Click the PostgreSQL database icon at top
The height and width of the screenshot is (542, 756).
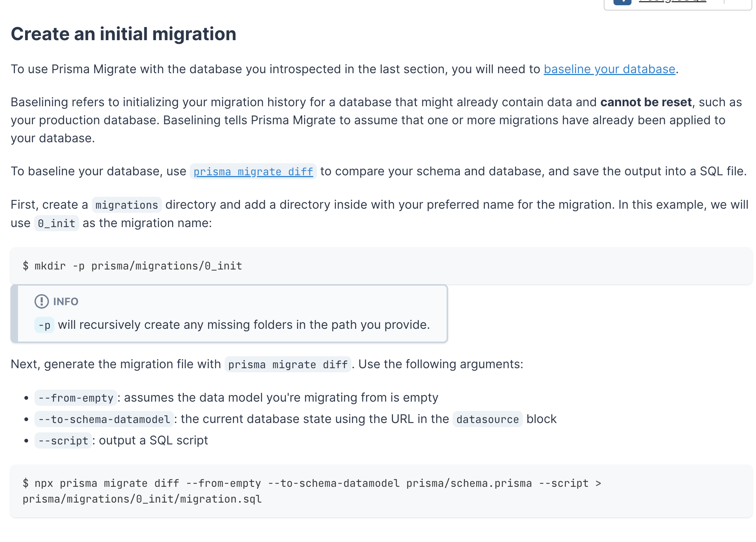622,2
